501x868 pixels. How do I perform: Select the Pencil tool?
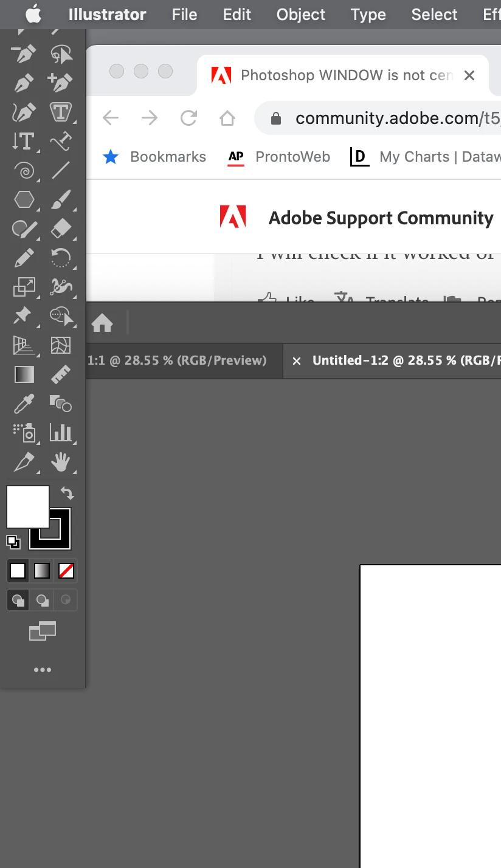[24, 258]
